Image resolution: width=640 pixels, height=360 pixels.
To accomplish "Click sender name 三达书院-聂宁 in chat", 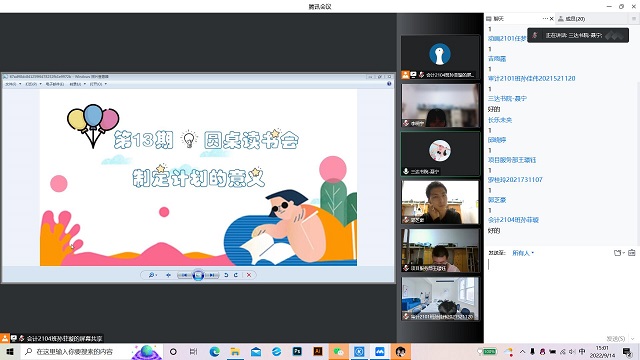I will point(507,98).
